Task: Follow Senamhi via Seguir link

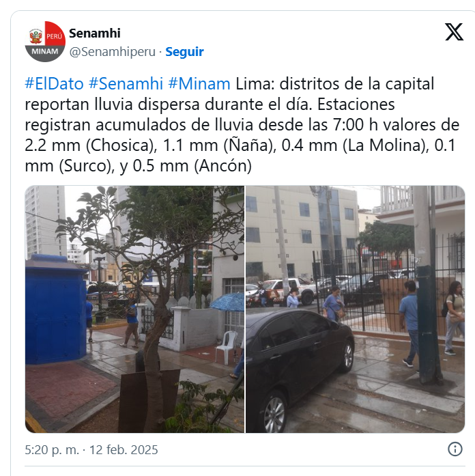Action: pyautogui.click(x=184, y=52)
